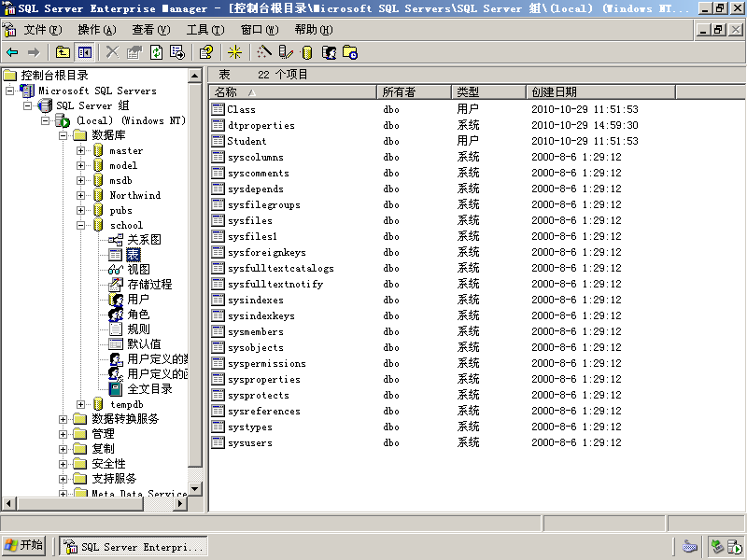Sort by the 类型 column header
Image resolution: width=747 pixels, height=560 pixels.
[488, 91]
